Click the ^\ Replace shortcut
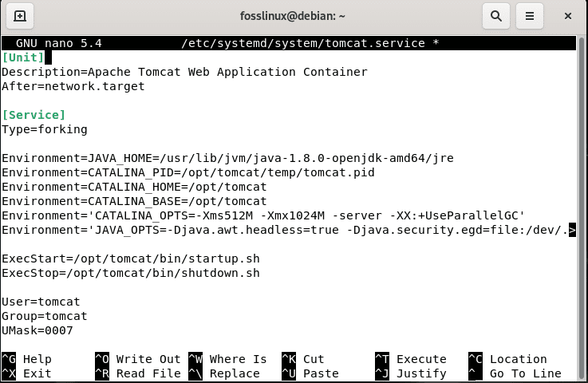Image resolution: width=588 pixels, height=383 pixels. pos(224,373)
